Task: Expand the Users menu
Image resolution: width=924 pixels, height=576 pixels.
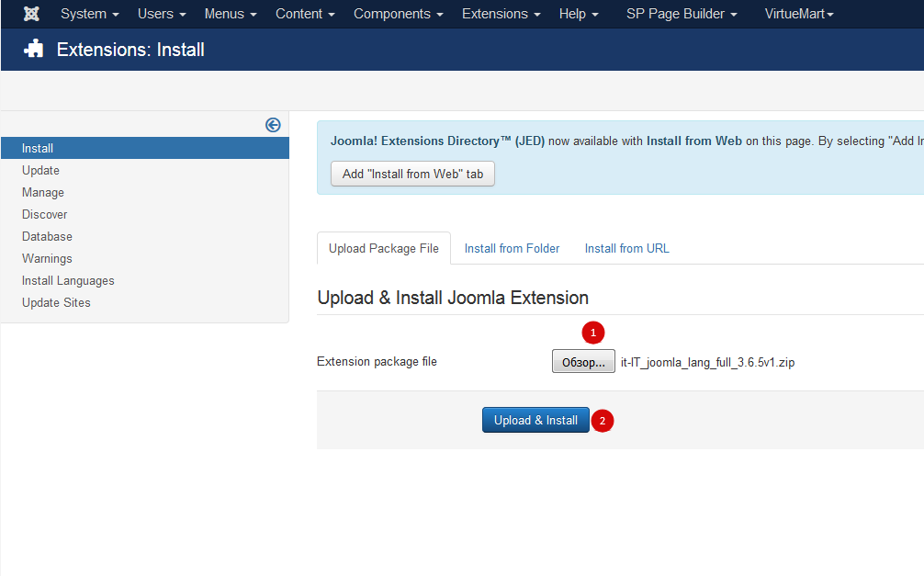Action: (162, 14)
